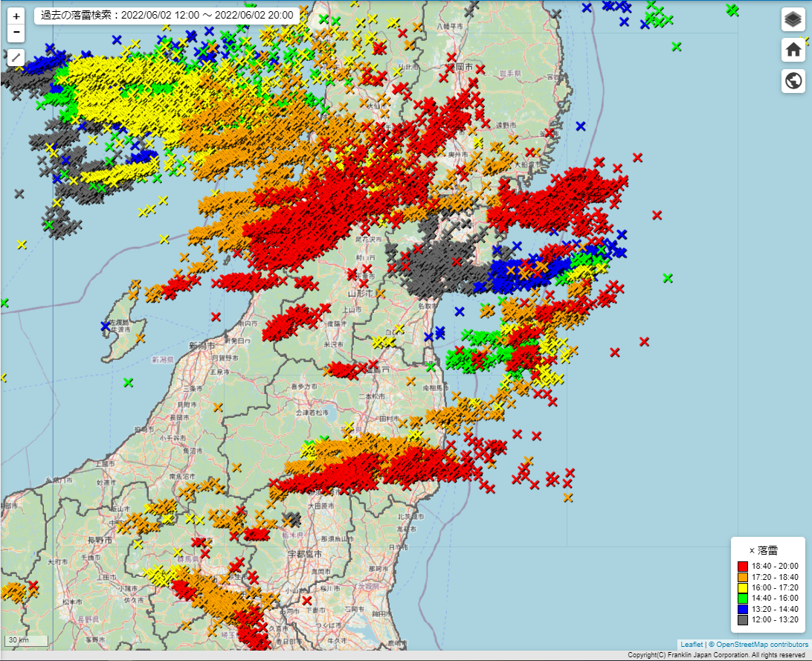Activate the distance measure line tool
Viewport: 812px width, 661px height.
(x=16, y=57)
